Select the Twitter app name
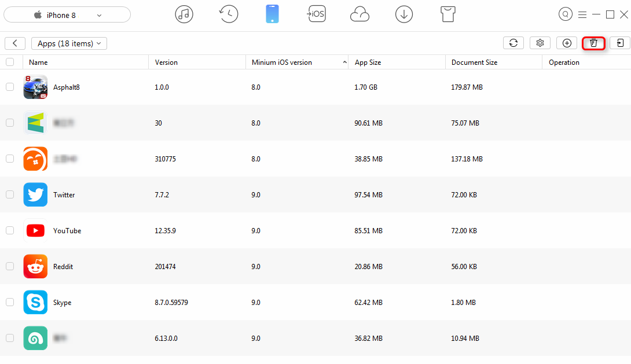Screen dimensions: 631x364 coord(64,195)
